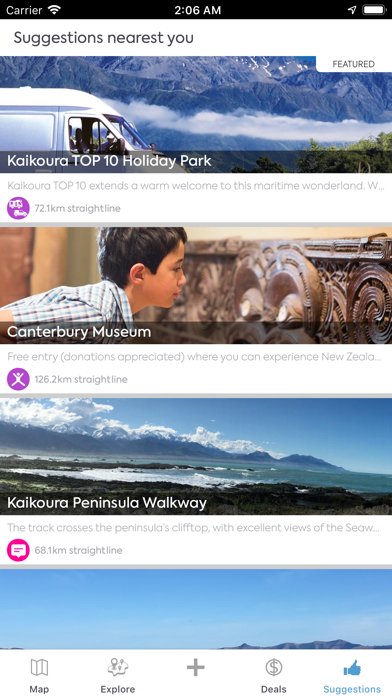
Task: Click the FEATURED badge
Action: point(354,64)
